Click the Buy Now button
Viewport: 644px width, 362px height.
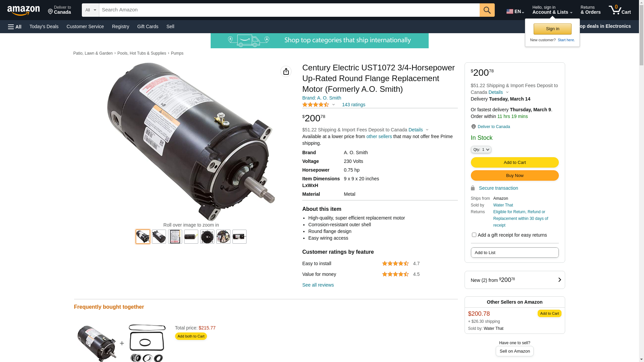point(515,175)
